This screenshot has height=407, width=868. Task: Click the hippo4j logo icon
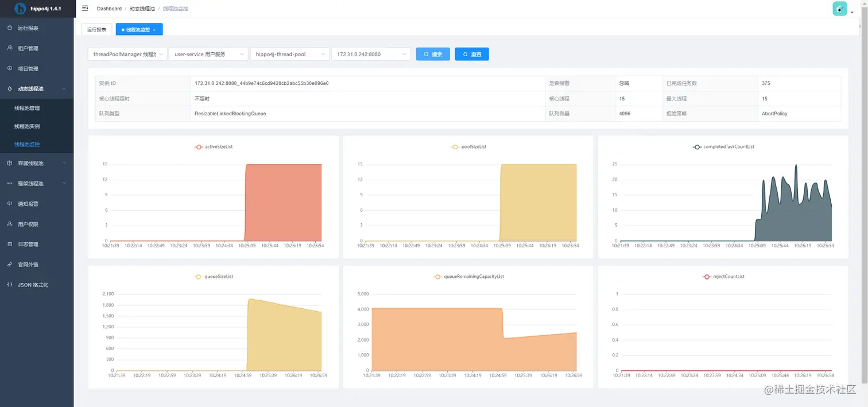20,9
